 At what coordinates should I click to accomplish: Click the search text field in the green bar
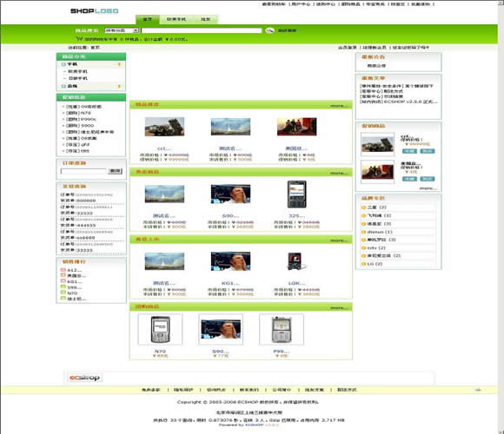pos(202,30)
